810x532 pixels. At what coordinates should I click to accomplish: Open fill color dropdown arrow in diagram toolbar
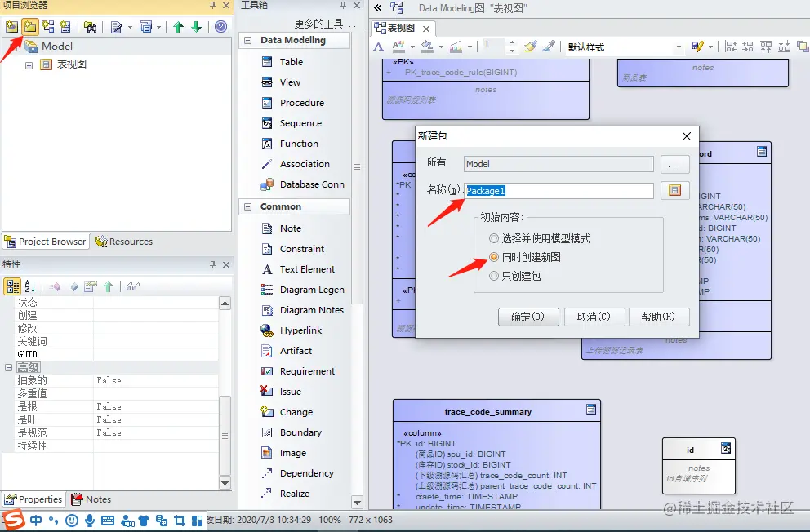(x=441, y=47)
